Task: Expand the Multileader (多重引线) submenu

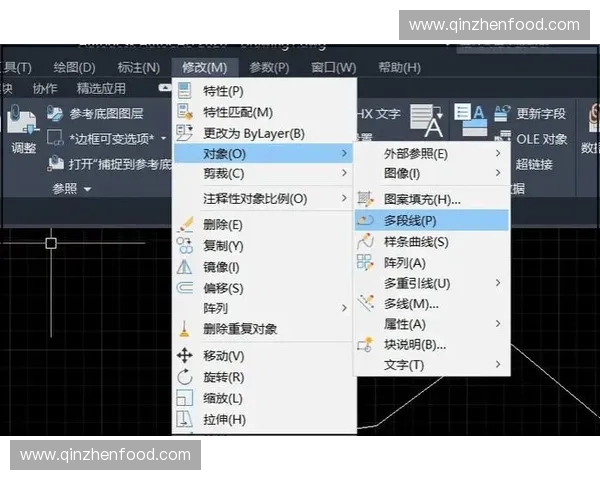Action: (498, 283)
